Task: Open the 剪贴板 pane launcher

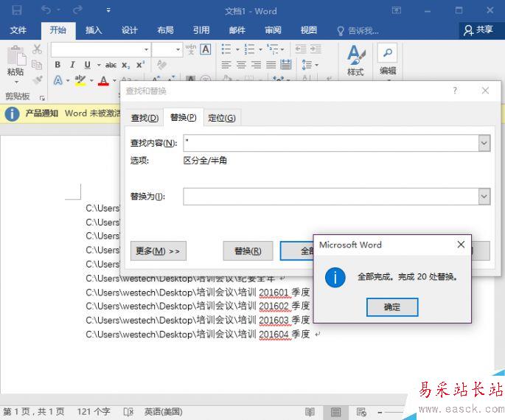Action: pos(42,97)
